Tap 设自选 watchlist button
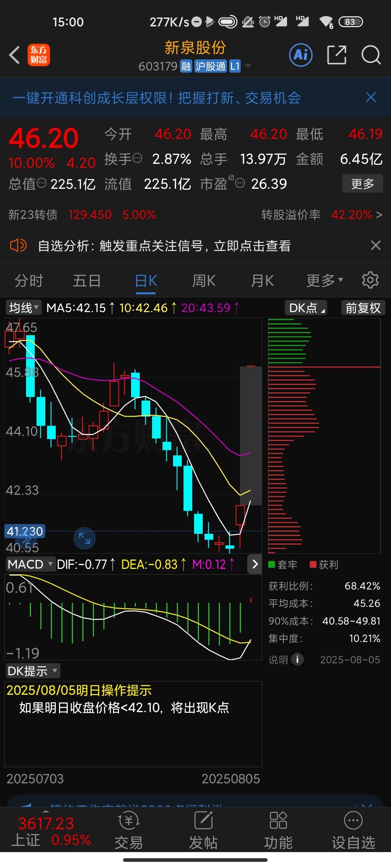Image resolution: width=391 pixels, height=868 pixels. point(353,830)
